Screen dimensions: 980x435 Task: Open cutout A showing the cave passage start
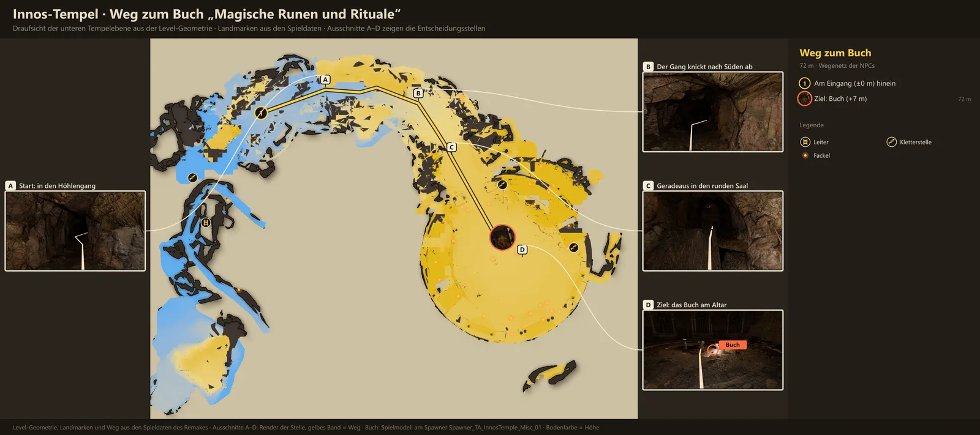click(x=75, y=231)
